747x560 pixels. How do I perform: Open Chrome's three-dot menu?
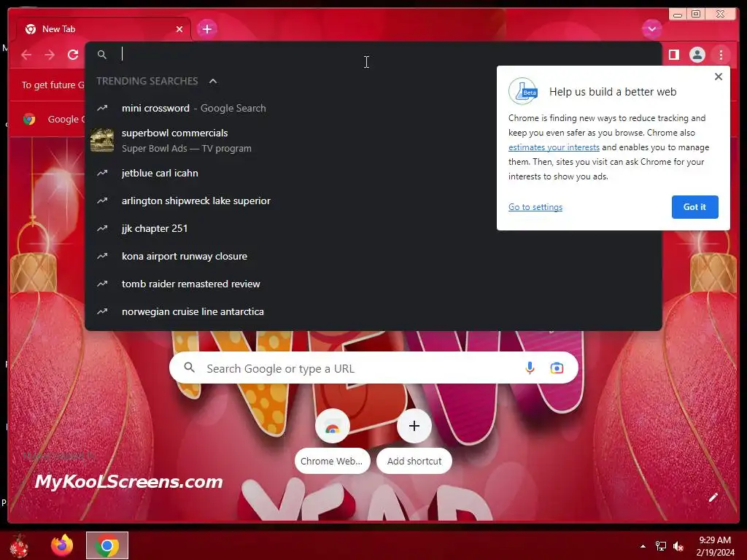coord(721,55)
